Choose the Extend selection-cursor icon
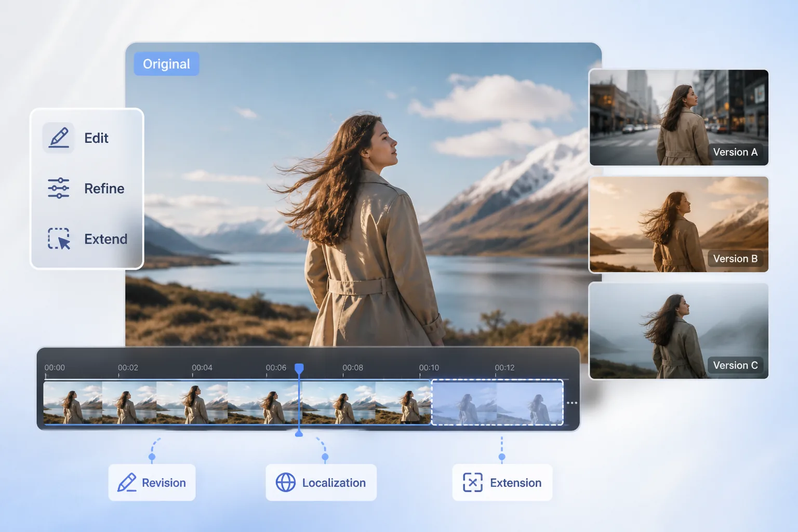The width and height of the screenshot is (798, 532). point(59,238)
